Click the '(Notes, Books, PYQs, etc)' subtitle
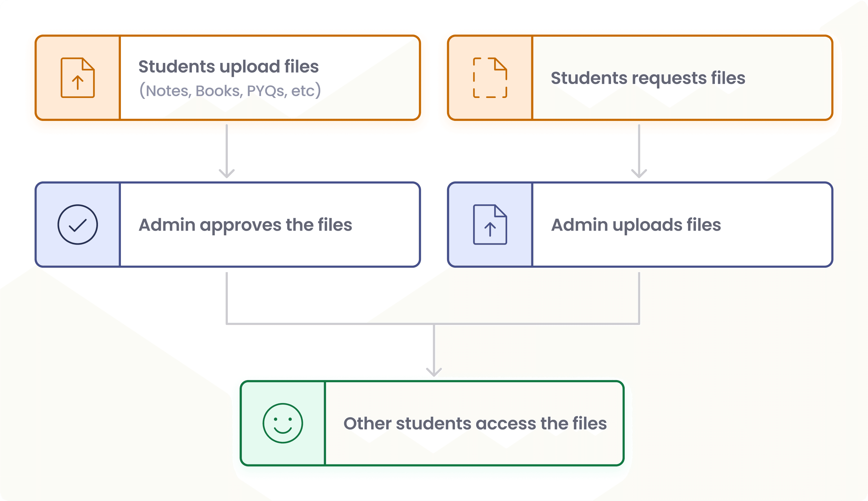Screen dimensions: 868x501 [x=230, y=91]
